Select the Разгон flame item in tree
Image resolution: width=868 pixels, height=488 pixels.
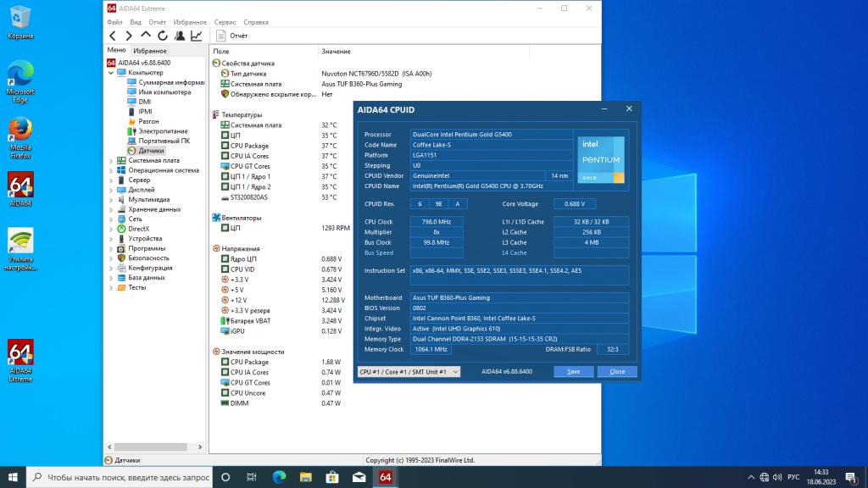(148, 121)
